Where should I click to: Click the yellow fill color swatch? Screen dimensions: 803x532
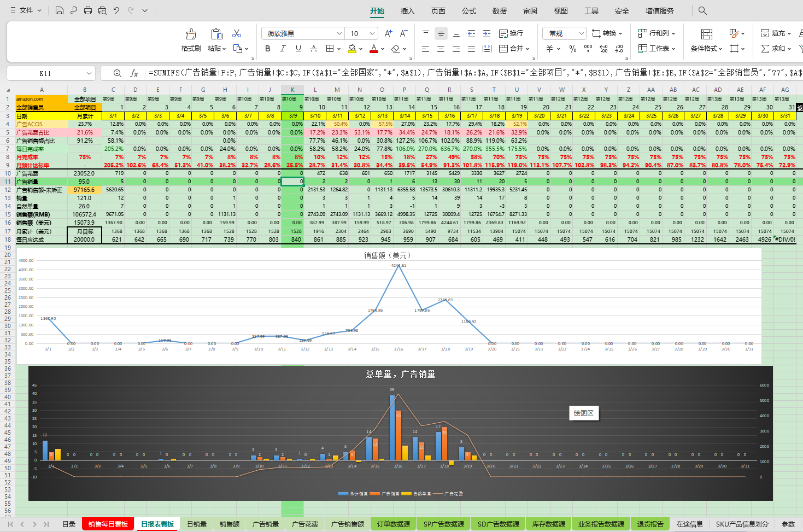point(353,49)
